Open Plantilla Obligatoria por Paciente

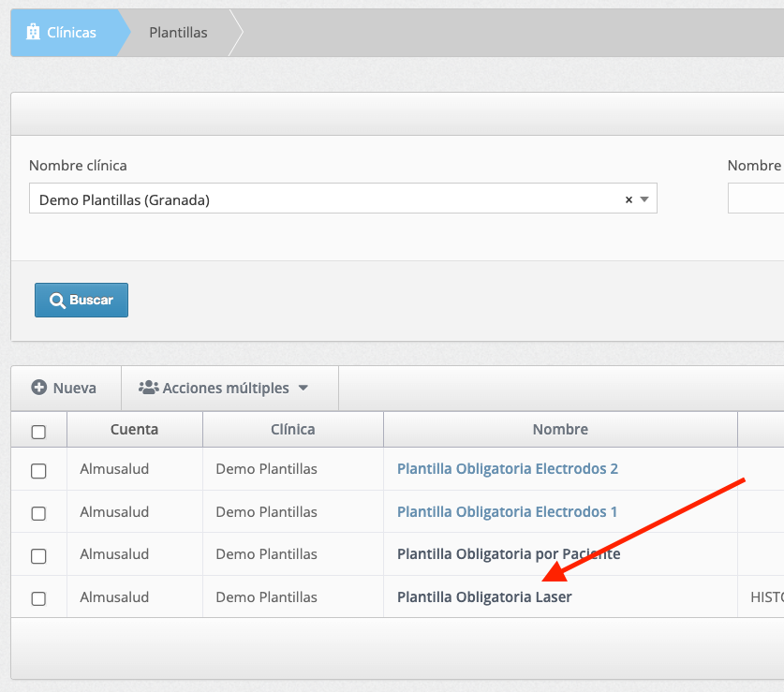[x=509, y=554]
